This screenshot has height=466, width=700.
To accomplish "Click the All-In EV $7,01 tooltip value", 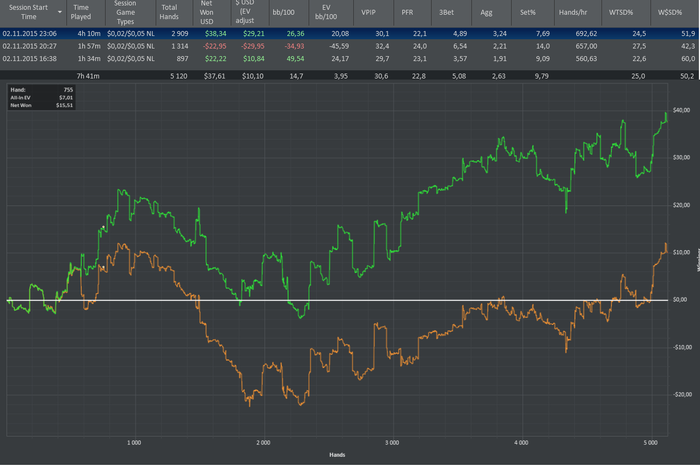I will (x=66, y=97).
